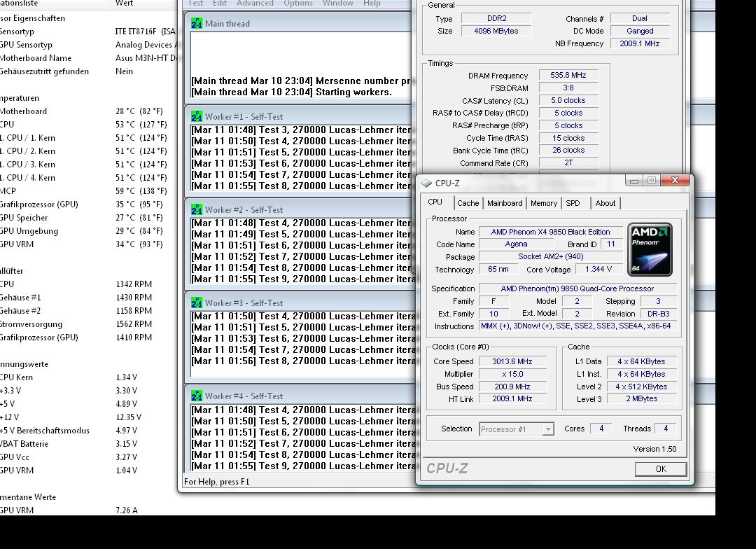Click the Cycle Time (tRAS) value 15 clocks

[568, 138]
